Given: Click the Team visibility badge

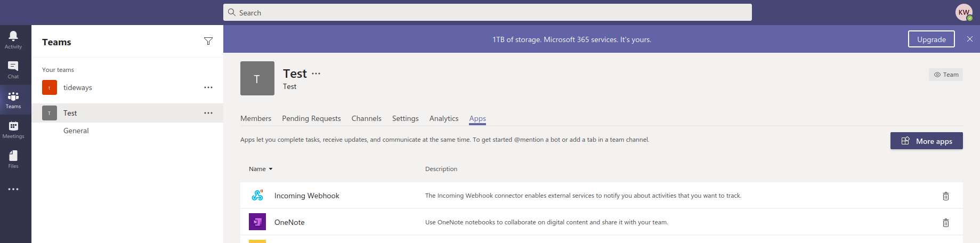Looking at the screenshot, I should pos(946,75).
